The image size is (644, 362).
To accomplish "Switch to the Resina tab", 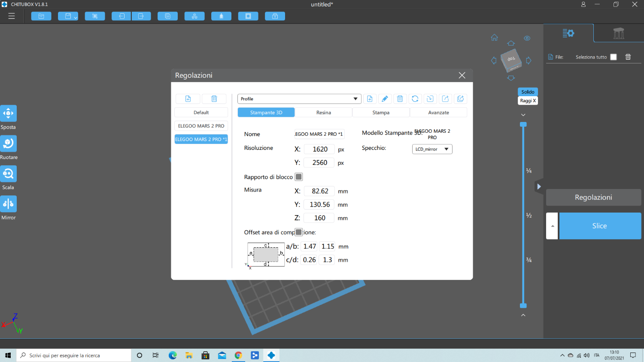I will (x=324, y=113).
